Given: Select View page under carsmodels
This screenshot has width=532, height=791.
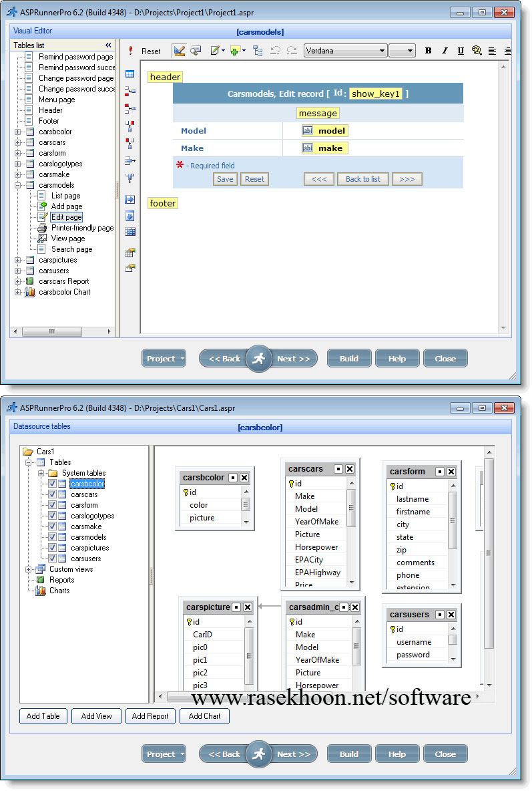Looking at the screenshot, I should [68, 239].
